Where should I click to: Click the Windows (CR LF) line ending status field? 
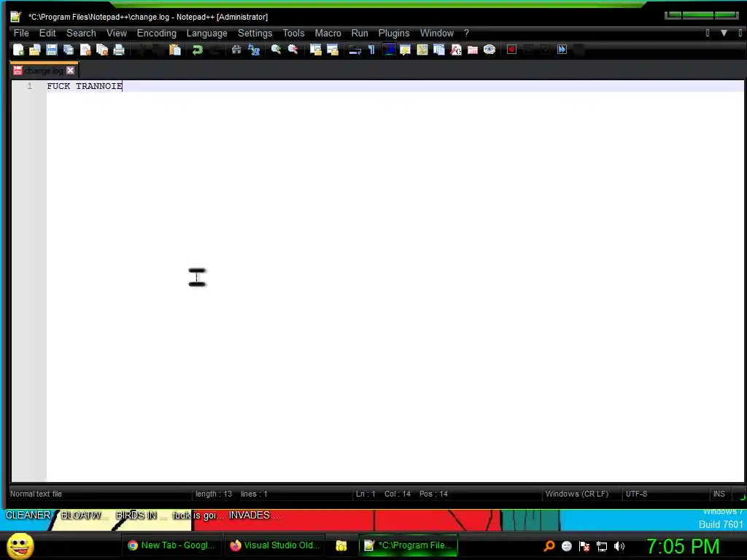tap(577, 494)
